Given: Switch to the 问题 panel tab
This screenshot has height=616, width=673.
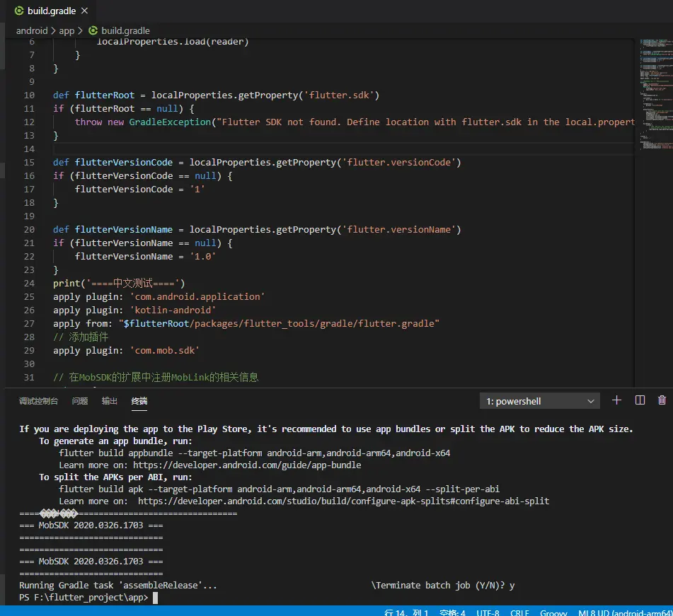Looking at the screenshot, I should [x=80, y=401].
